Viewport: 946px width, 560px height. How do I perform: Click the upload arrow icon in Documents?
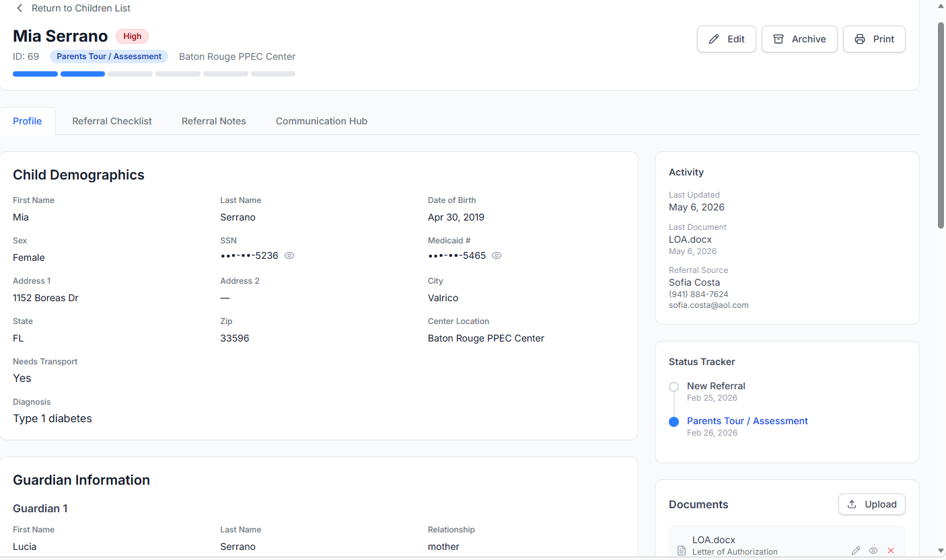pos(852,504)
